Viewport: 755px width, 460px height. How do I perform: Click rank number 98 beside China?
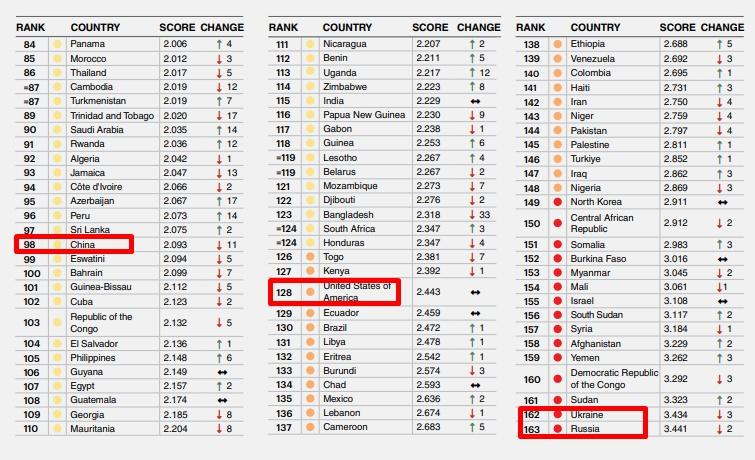point(30,245)
